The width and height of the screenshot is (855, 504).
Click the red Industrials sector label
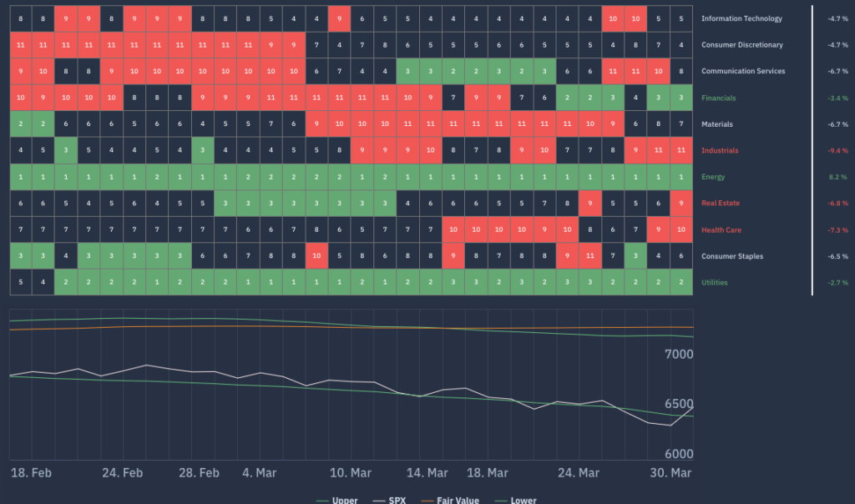click(x=719, y=150)
